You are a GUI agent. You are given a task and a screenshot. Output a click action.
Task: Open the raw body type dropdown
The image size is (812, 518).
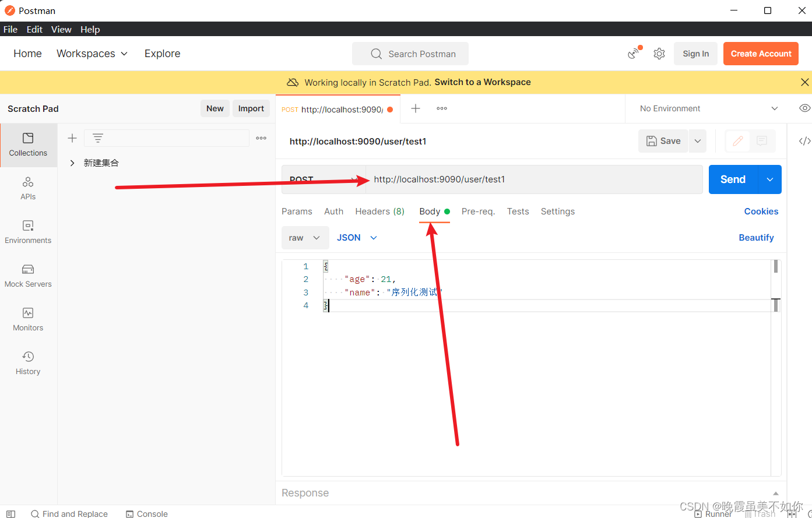coord(305,238)
